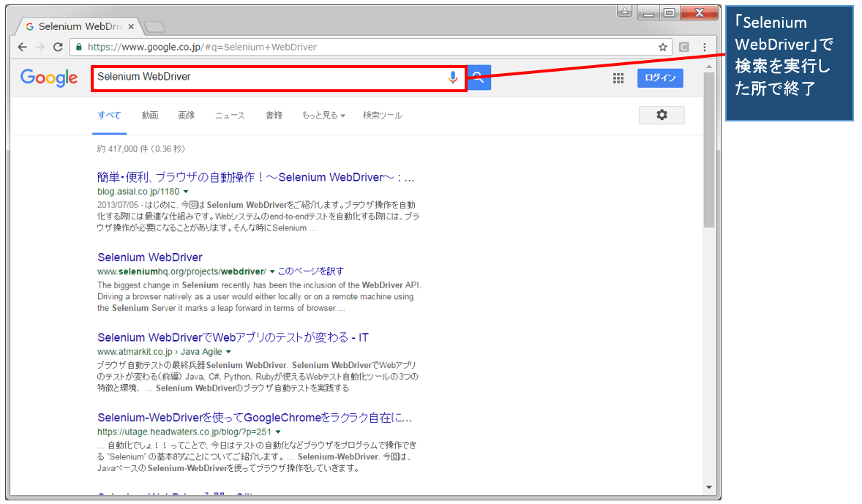Open Chrome three-dot menu
The height and width of the screenshot is (504, 862).
tap(704, 48)
